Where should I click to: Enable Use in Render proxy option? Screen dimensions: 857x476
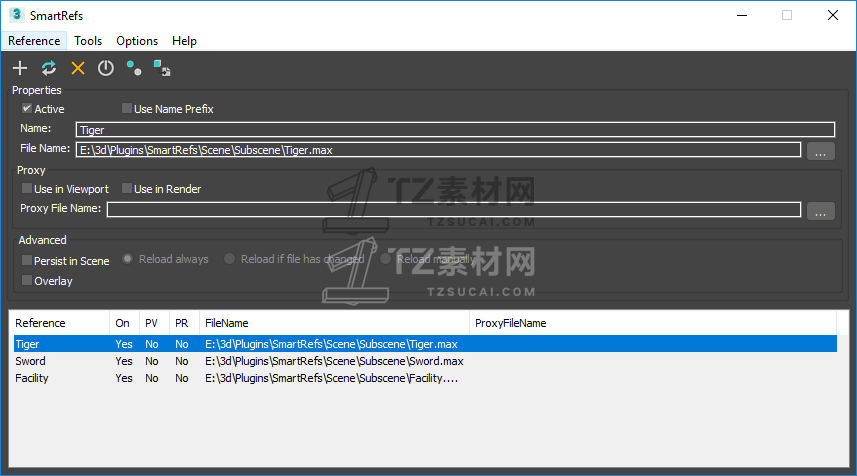126,188
